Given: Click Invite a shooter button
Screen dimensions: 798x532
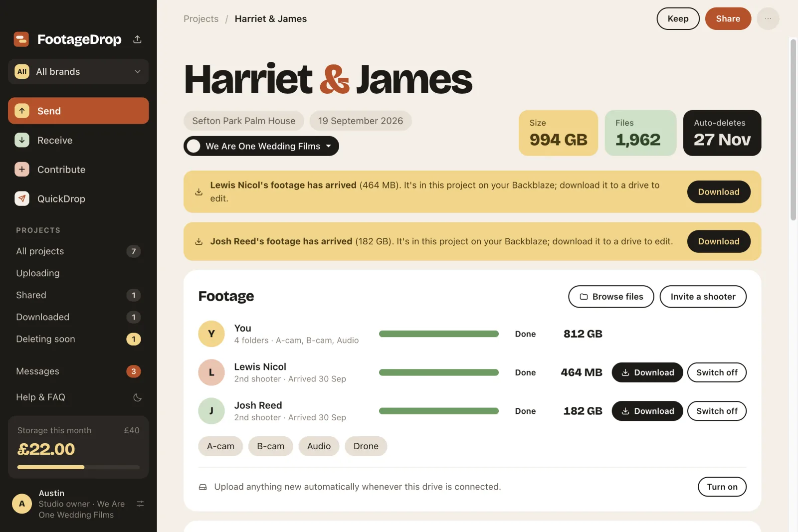Looking at the screenshot, I should point(703,297).
